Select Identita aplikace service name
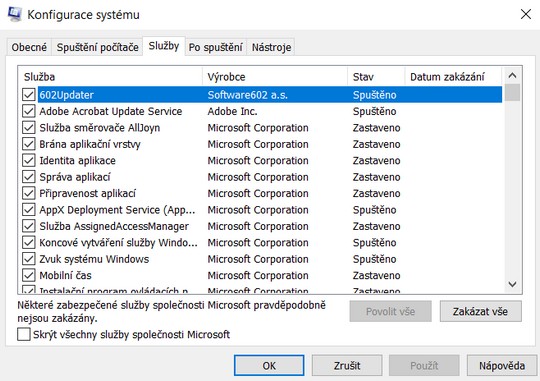Image resolution: width=540 pixels, height=381 pixels. [77, 161]
